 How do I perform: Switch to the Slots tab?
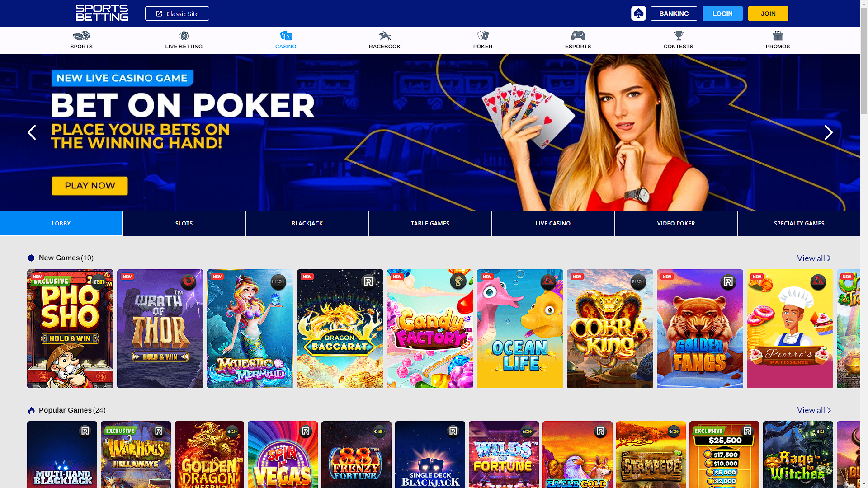click(184, 224)
